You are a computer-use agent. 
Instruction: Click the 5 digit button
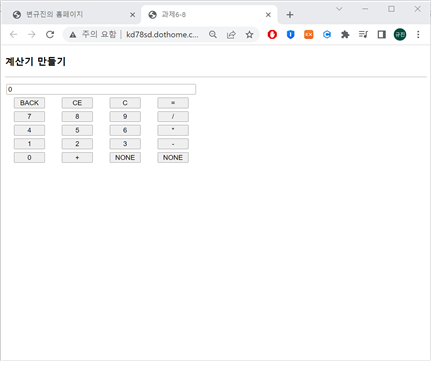point(77,130)
